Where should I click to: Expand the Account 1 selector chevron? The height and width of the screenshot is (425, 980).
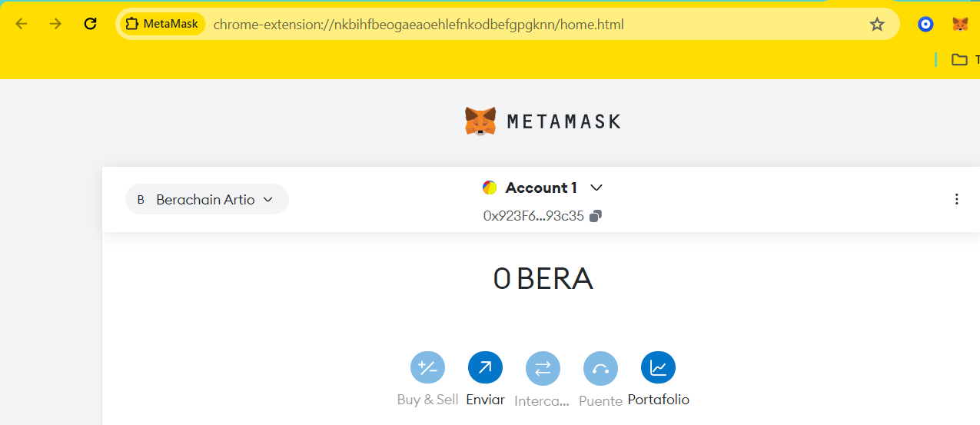coord(596,188)
